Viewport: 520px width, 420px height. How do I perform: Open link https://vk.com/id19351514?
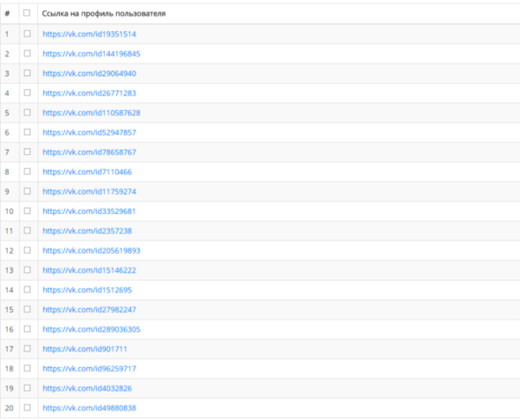(89, 34)
